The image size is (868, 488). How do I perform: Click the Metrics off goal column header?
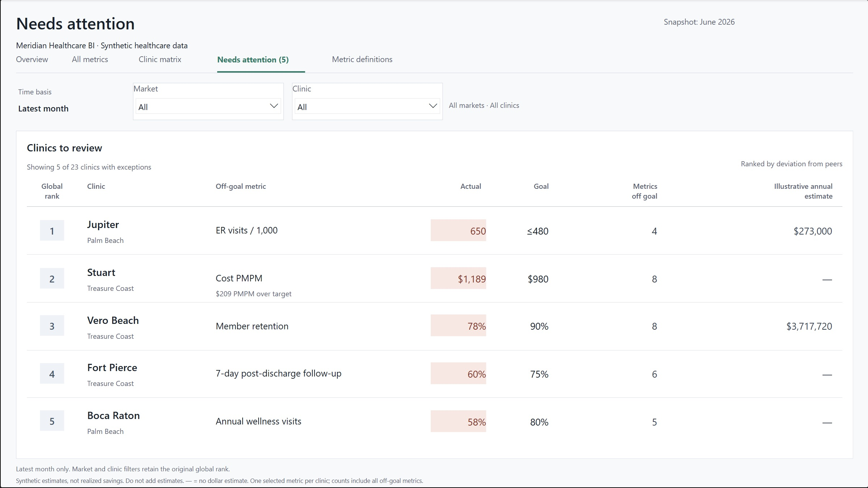pyautogui.click(x=645, y=191)
